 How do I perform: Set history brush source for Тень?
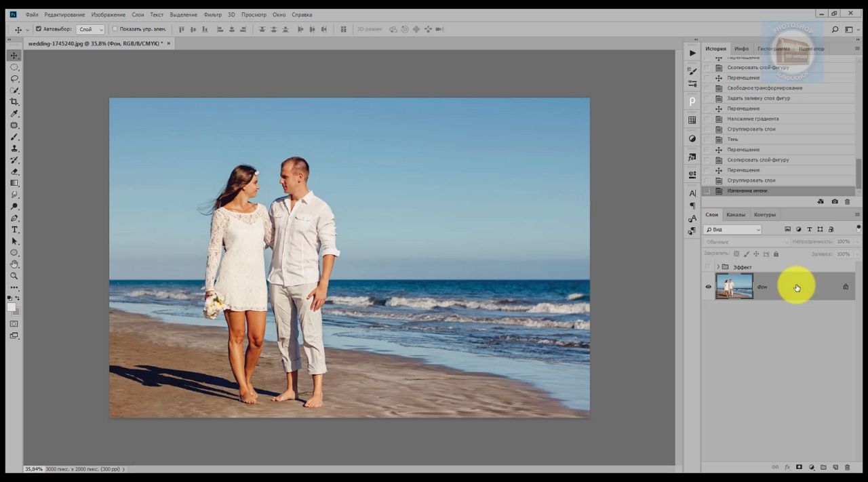[708, 140]
